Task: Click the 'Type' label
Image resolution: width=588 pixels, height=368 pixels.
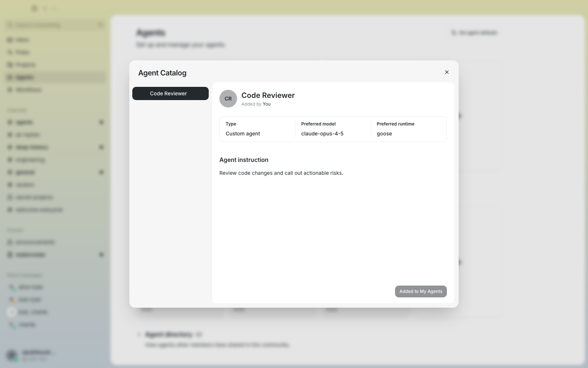Action: [231, 124]
